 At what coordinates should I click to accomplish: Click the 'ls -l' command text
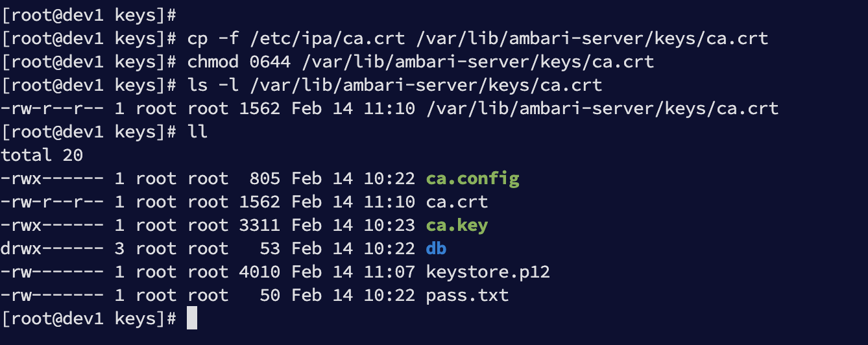(x=213, y=85)
